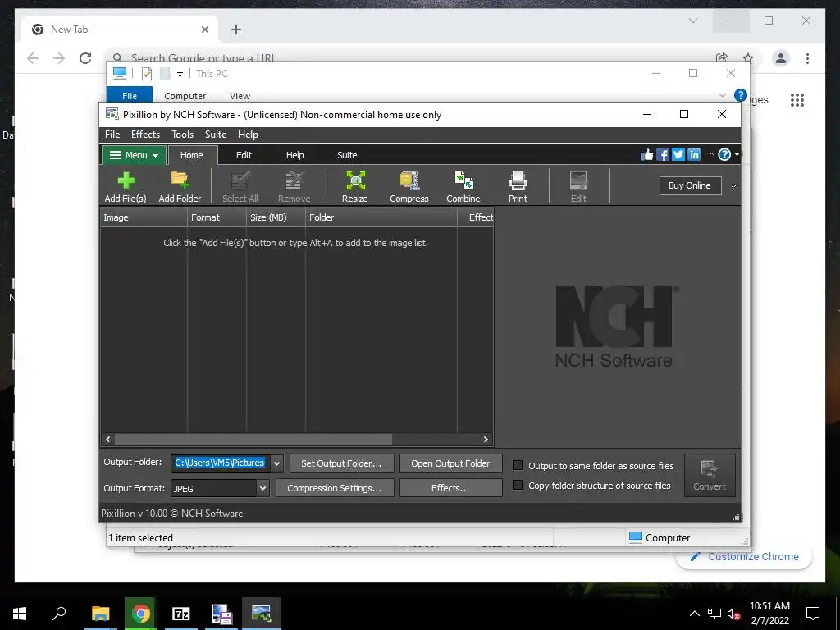Click the thumbs-up like icon
840x630 pixels.
647,155
